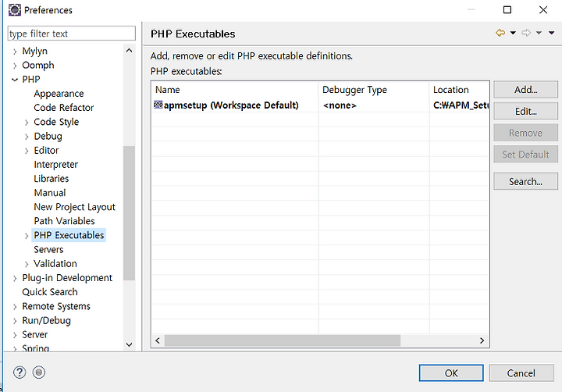
Task: Click the tree scroll up arrow
Action: pyautogui.click(x=129, y=51)
